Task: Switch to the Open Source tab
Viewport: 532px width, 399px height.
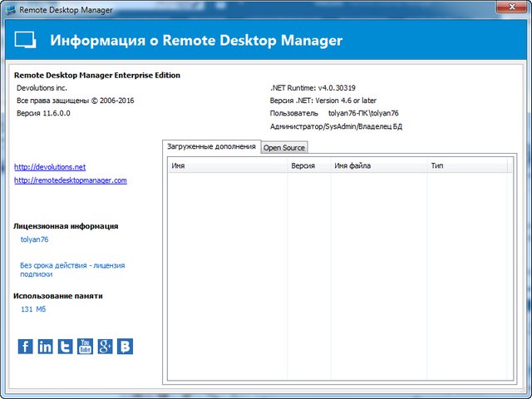Action: (x=284, y=147)
